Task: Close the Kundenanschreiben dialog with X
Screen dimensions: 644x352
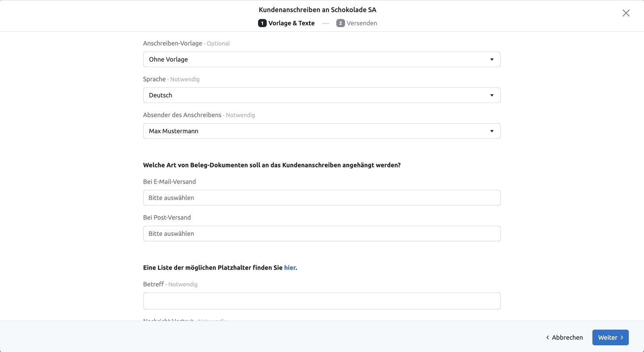Action: (626, 13)
